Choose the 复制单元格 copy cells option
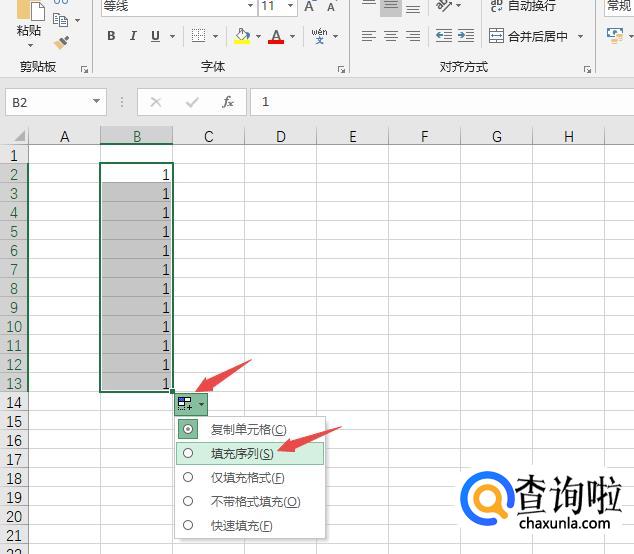Viewport: 634px width, 554px height. point(248,429)
